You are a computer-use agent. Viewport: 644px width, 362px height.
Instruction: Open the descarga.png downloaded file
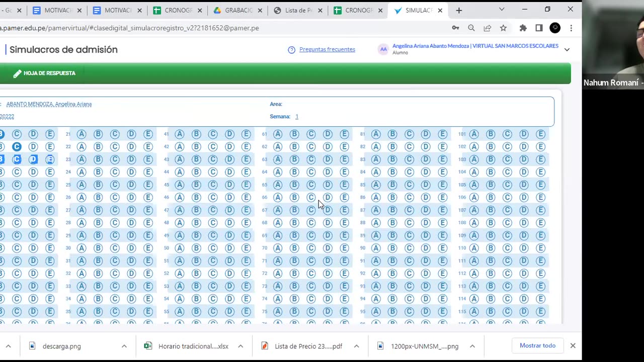point(62,346)
